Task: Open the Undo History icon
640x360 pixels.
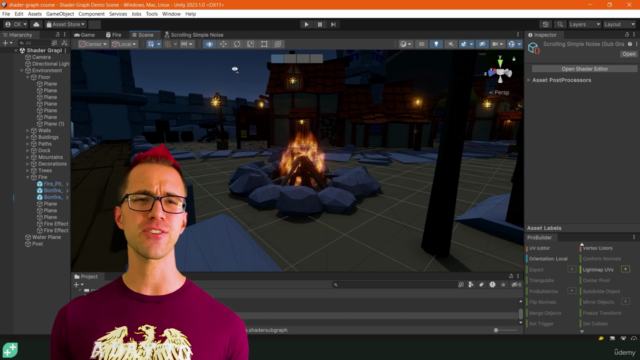Action: tap(545, 24)
